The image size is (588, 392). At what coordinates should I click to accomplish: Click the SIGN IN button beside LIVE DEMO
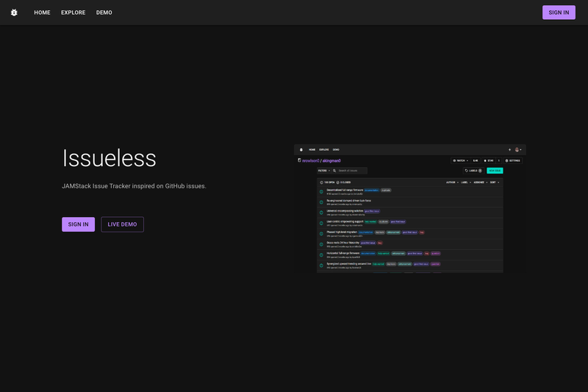click(x=78, y=224)
